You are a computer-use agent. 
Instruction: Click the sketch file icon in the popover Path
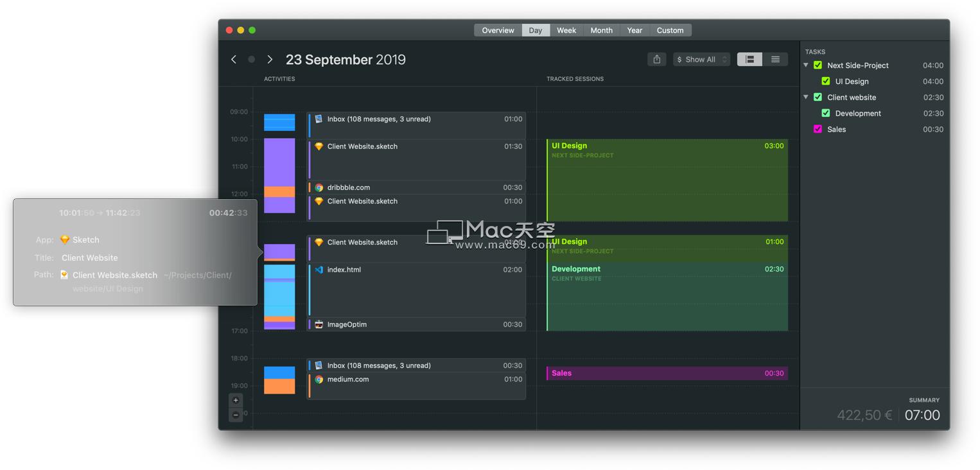[x=64, y=275]
